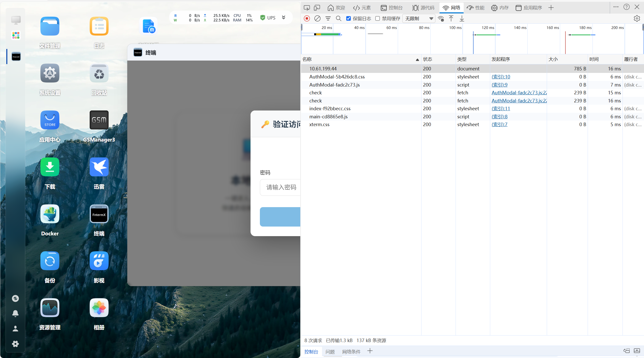
Task: Enable the 禁用缓存 checkbox
Action: tap(378, 18)
